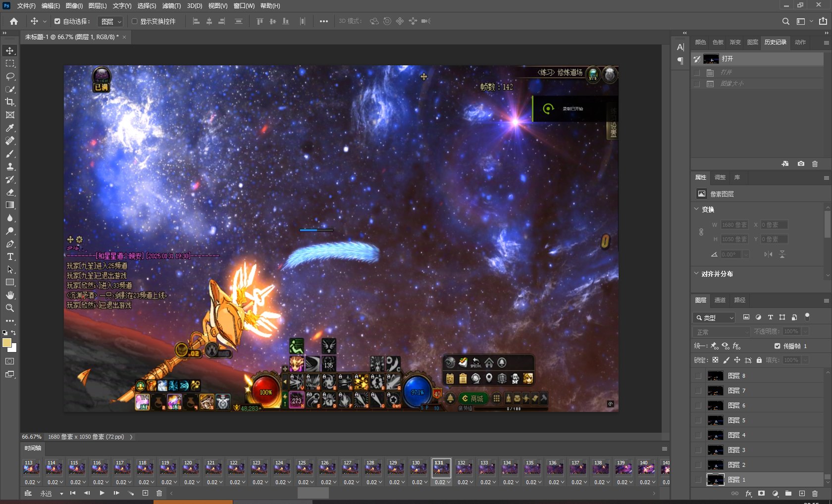Select the Gradient tool
Image resolution: width=832 pixels, height=504 pixels.
coord(10,205)
